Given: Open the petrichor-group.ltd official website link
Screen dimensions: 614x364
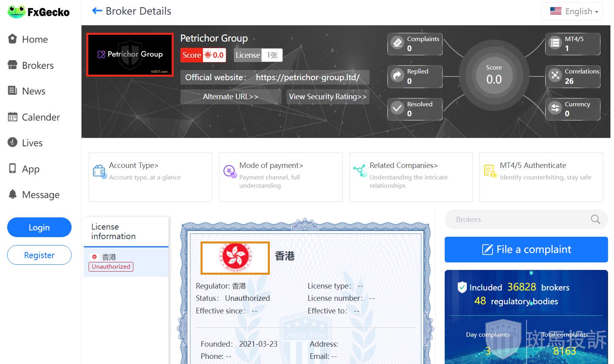Looking at the screenshot, I should 307,77.
